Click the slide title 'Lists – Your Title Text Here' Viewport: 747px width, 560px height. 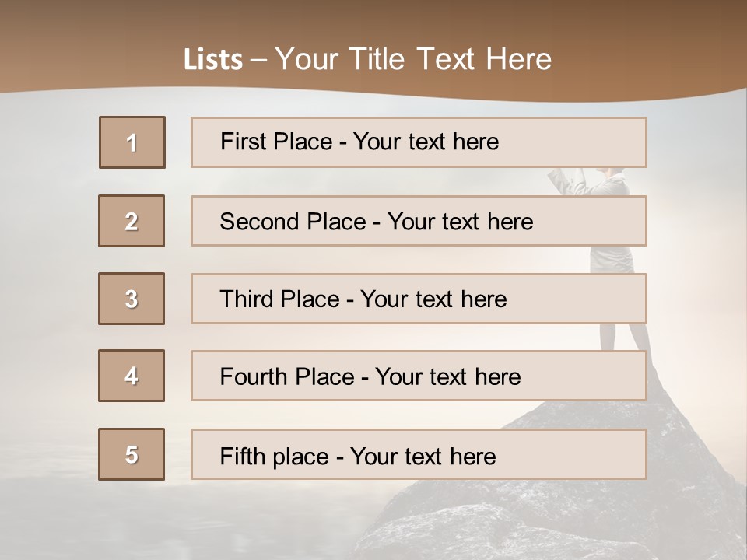pyautogui.click(x=367, y=59)
